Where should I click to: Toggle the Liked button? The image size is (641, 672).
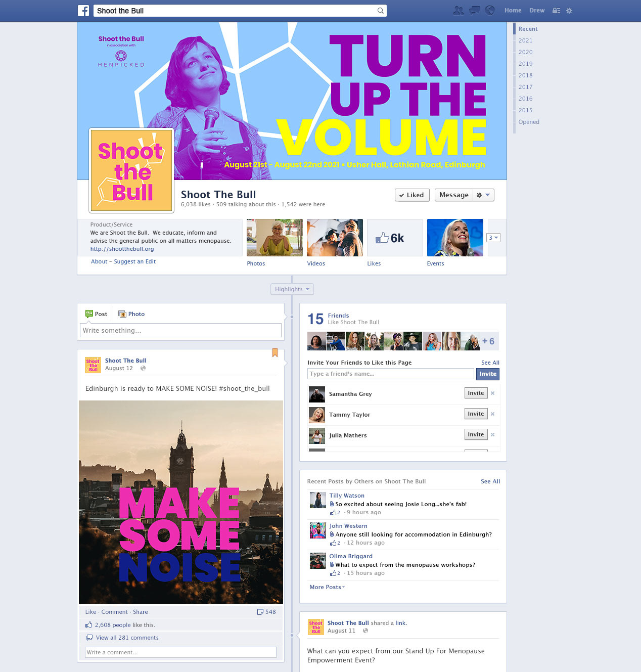(412, 195)
